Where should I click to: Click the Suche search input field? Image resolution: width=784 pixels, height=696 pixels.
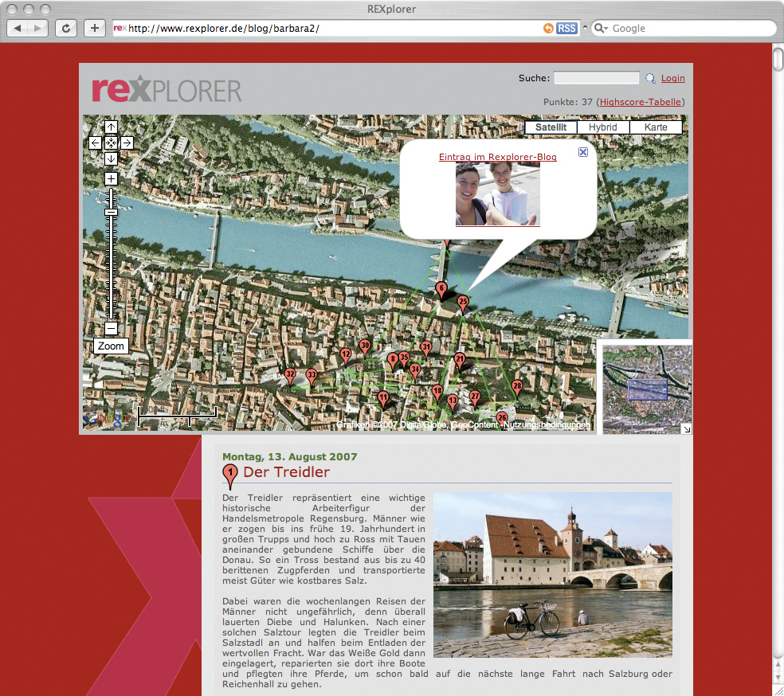[596, 78]
